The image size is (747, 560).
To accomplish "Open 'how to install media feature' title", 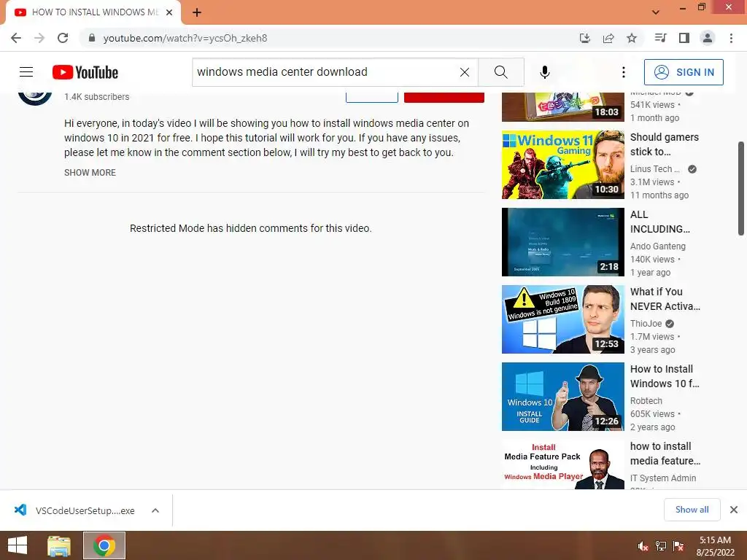I will point(665,454).
